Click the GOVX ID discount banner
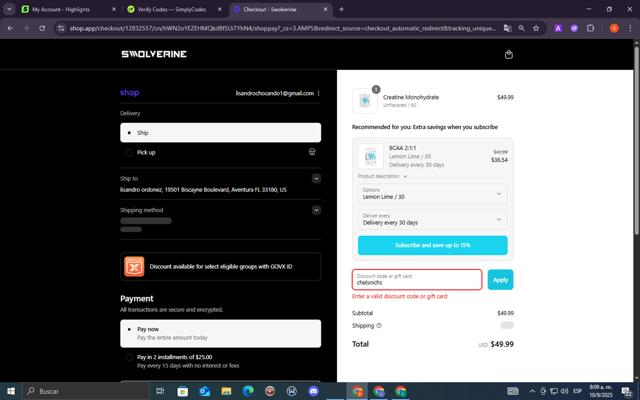Image resolution: width=640 pixels, height=400 pixels. [x=220, y=267]
